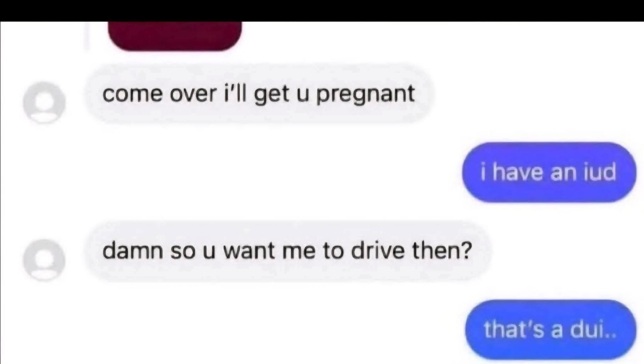Click the word 'pregnant' in first message

[x=366, y=94]
